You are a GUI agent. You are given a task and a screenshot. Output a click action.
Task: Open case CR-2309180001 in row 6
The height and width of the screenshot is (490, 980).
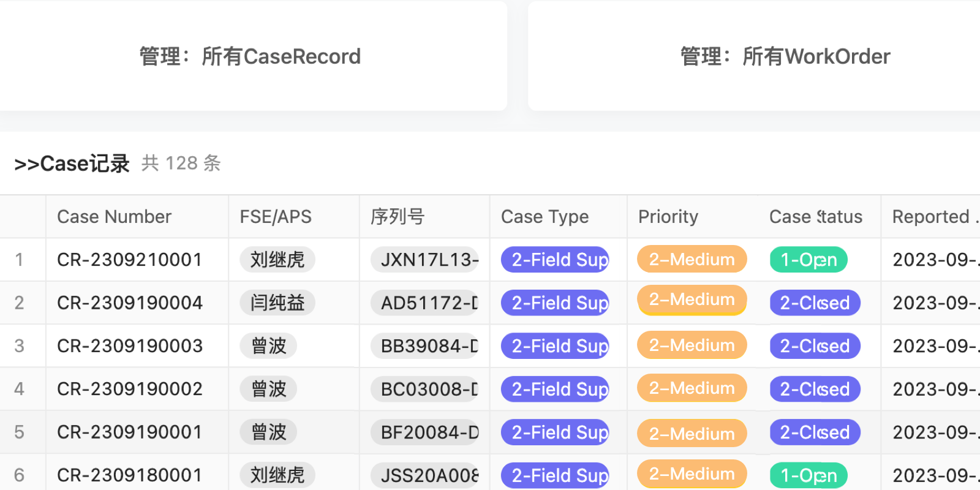coord(129,475)
